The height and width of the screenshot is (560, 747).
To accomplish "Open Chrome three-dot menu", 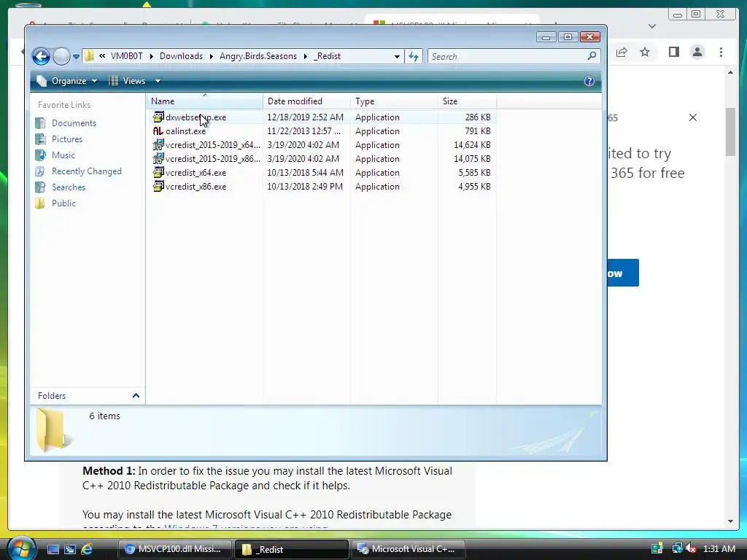I will point(721,52).
